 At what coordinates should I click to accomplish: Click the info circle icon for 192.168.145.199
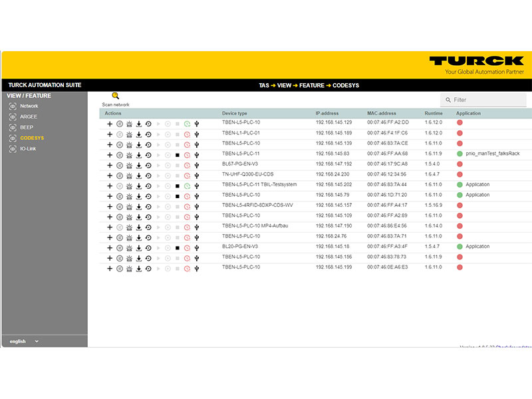pyautogui.click(x=120, y=269)
